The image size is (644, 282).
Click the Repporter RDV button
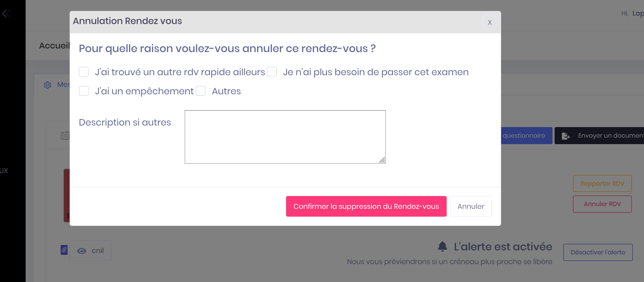pos(602,184)
